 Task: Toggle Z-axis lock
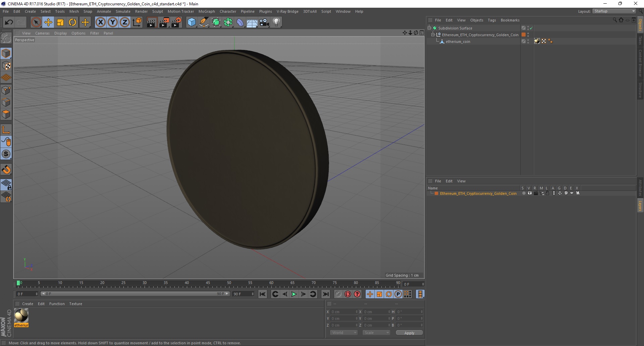pos(124,22)
